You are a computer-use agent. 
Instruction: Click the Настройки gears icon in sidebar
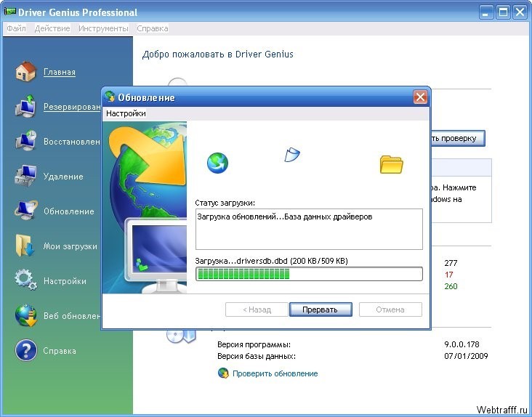pos(25,280)
